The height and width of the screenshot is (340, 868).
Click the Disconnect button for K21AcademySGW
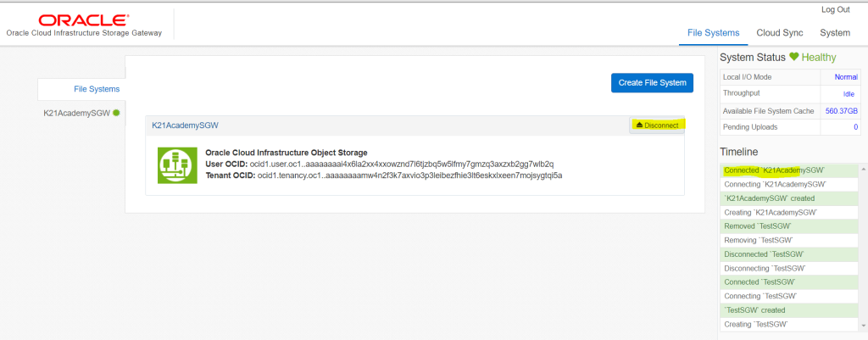657,125
